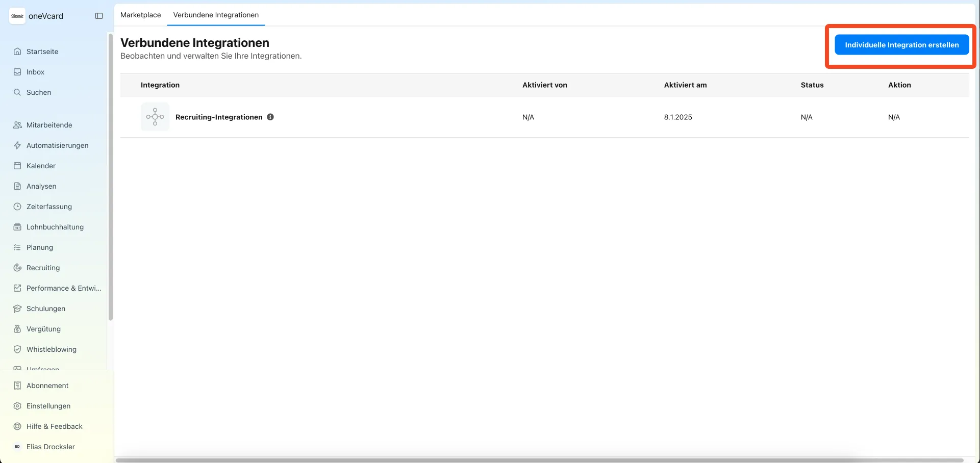980x463 pixels.
Task: Click the Aktion column header
Action: (899, 85)
